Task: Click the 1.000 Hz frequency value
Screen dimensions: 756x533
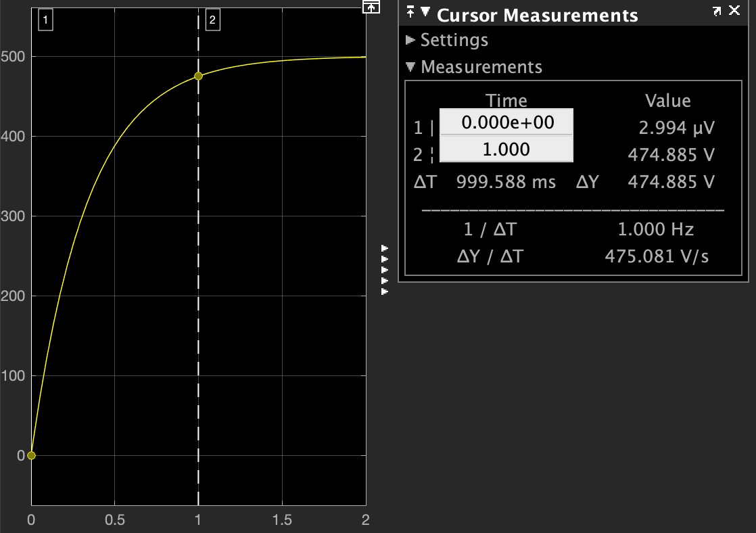Action: click(656, 229)
